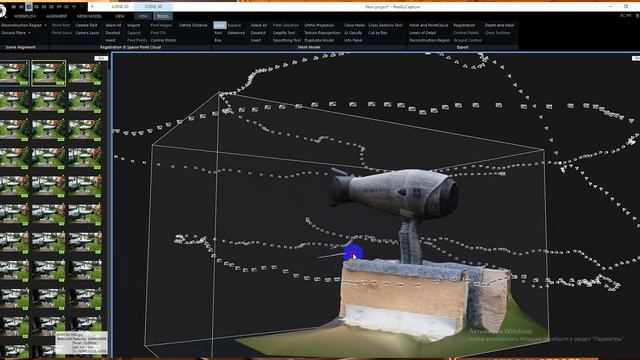The image size is (640, 360).
Task: Open the help icon beside the RC label
Action: point(637,16)
